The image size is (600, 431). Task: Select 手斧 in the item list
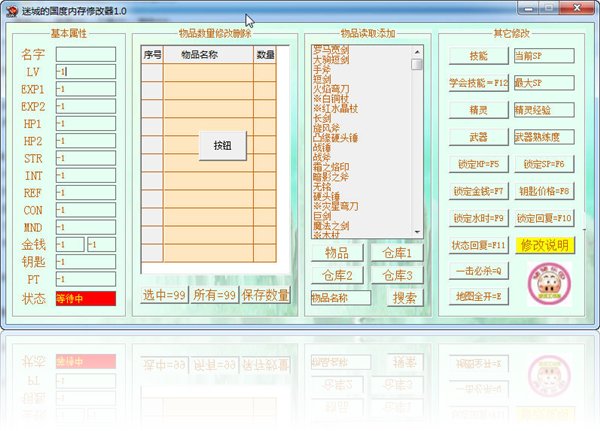coord(322,69)
